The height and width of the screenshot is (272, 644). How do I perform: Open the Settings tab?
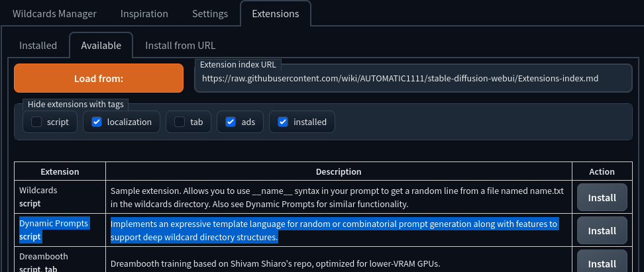tap(210, 13)
